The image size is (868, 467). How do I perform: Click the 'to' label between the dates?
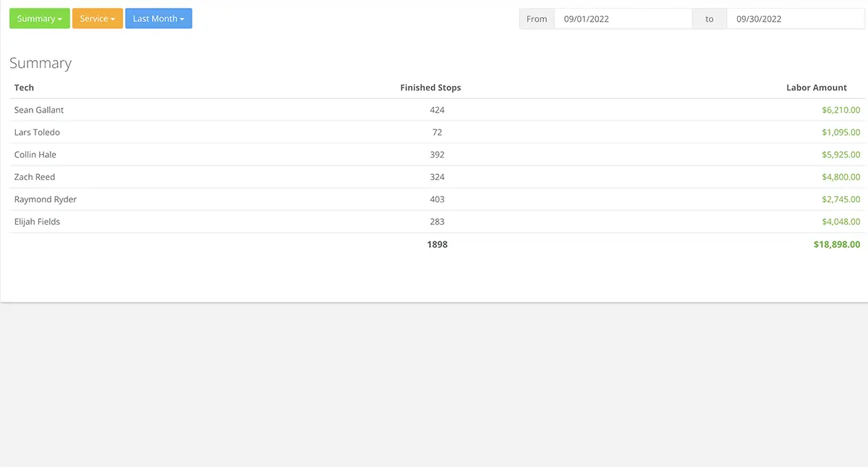pyautogui.click(x=710, y=19)
